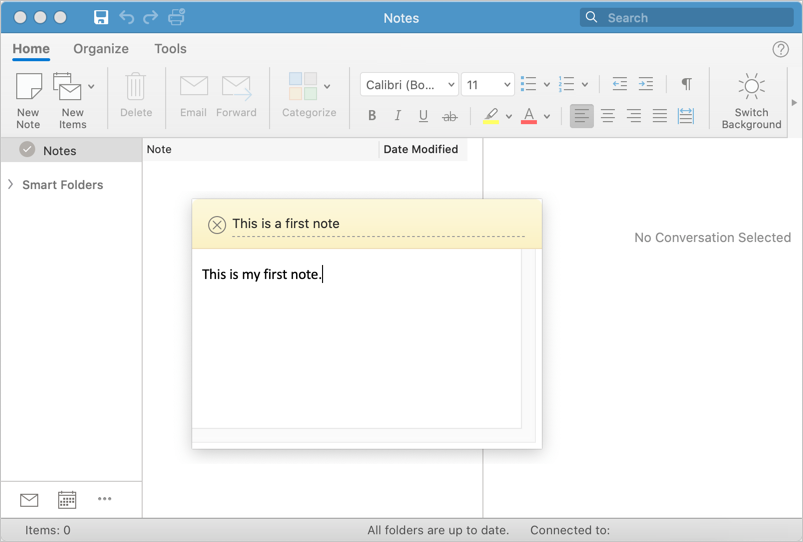Click the Help question mark icon
803x542 pixels.
[x=781, y=49]
